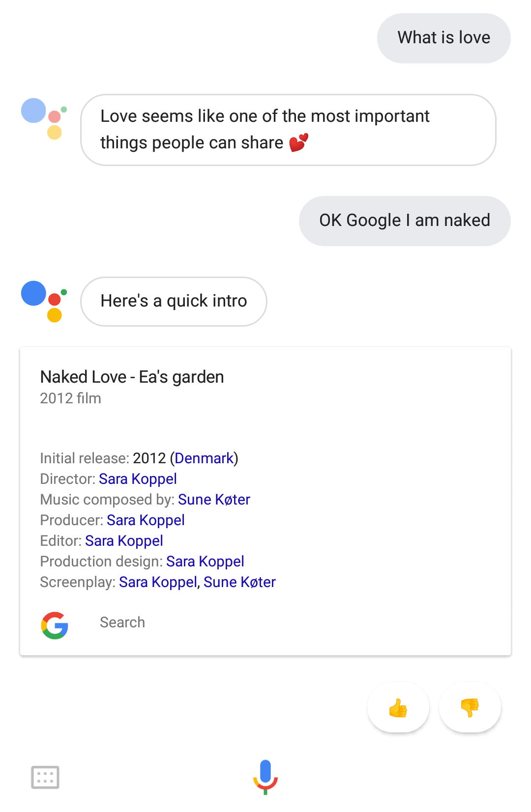Open the keyboard input icon

[45, 777]
